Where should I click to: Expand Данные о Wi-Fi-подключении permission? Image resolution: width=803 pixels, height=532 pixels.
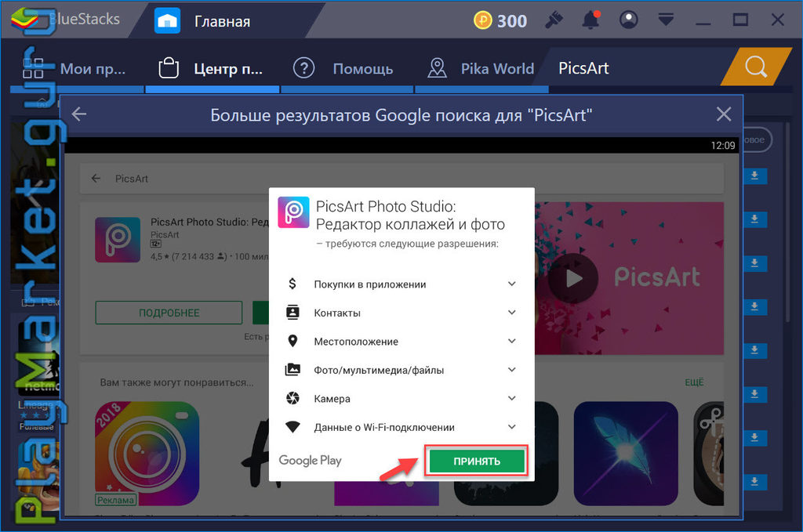pyautogui.click(x=511, y=427)
